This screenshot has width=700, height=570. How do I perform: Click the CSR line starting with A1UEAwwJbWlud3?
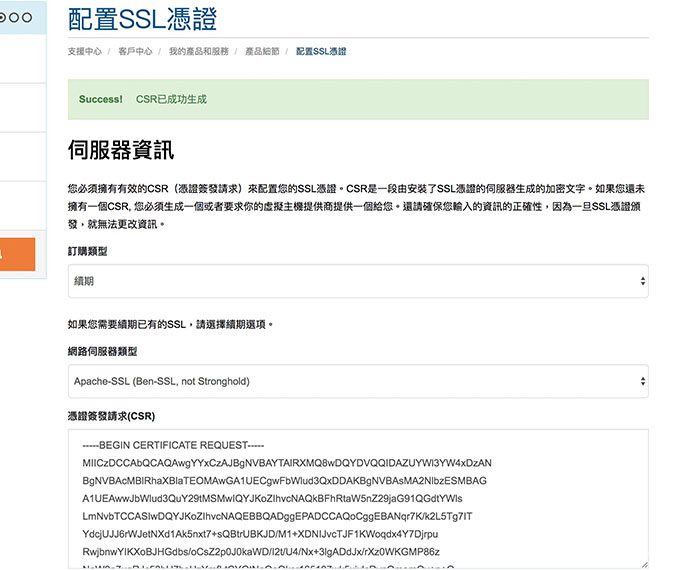tap(272, 499)
